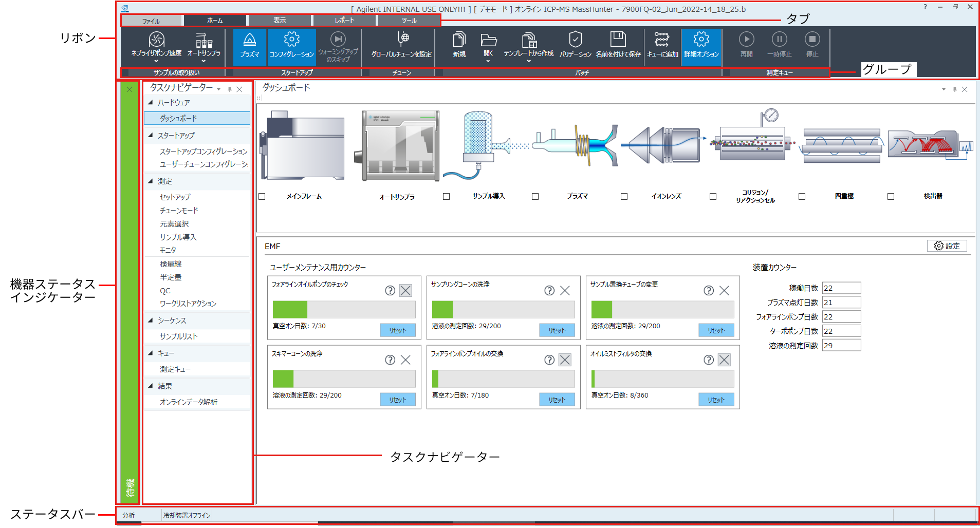Switch to the 表示 tab
The height and width of the screenshot is (528, 980).
280,21
